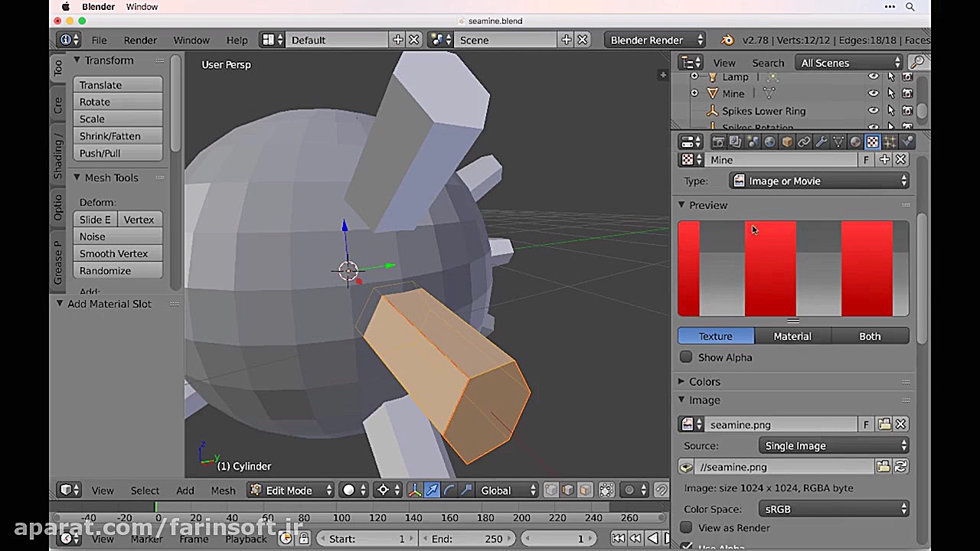Select scale manipulator icon
The width and height of the screenshot is (980, 551).
465,491
